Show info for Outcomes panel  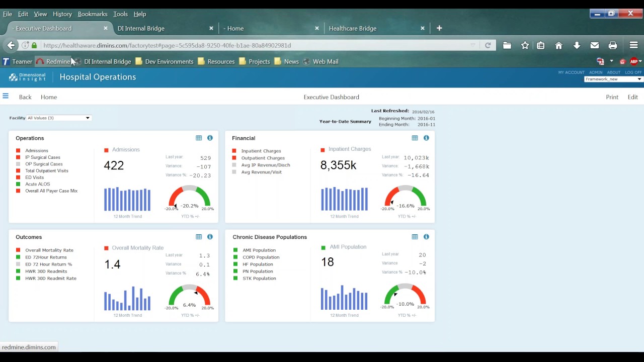tap(210, 237)
